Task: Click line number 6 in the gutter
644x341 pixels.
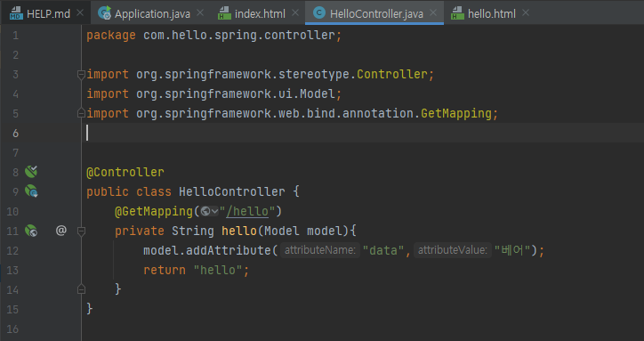Action: click(16, 134)
